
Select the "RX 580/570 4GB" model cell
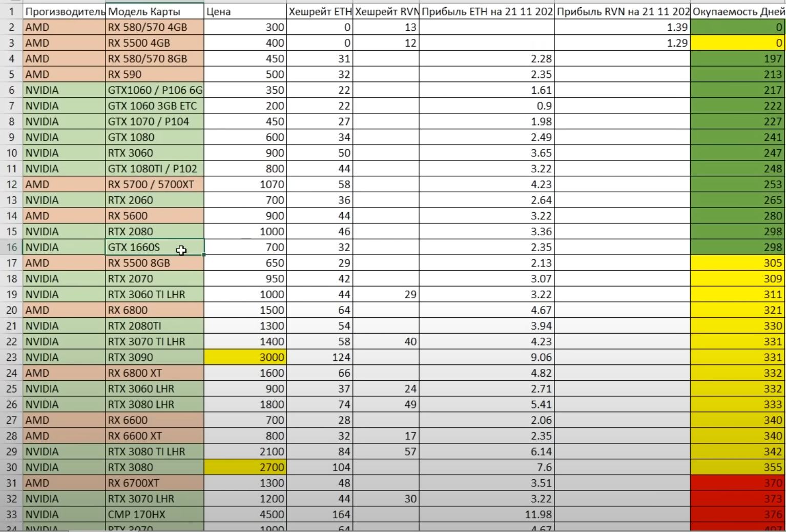pyautogui.click(x=155, y=27)
